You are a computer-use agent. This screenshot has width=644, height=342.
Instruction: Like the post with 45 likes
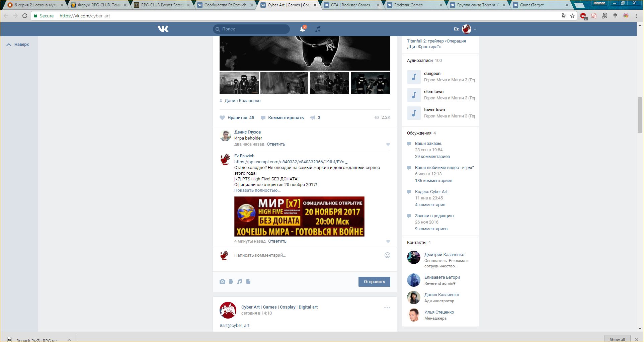click(237, 118)
